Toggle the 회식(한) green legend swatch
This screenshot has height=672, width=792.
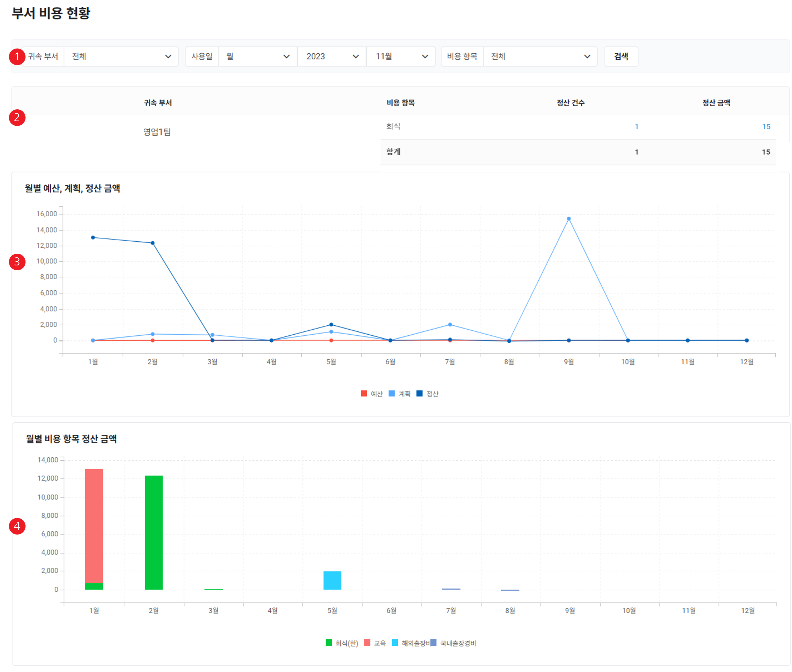pyautogui.click(x=329, y=643)
